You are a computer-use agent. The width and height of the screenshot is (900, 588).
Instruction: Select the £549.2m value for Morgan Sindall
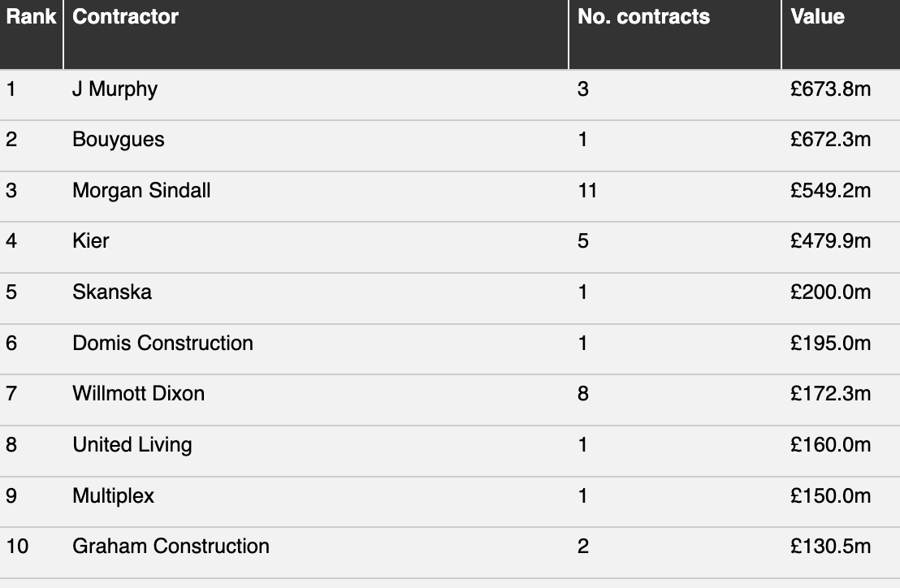coord(830,191)
